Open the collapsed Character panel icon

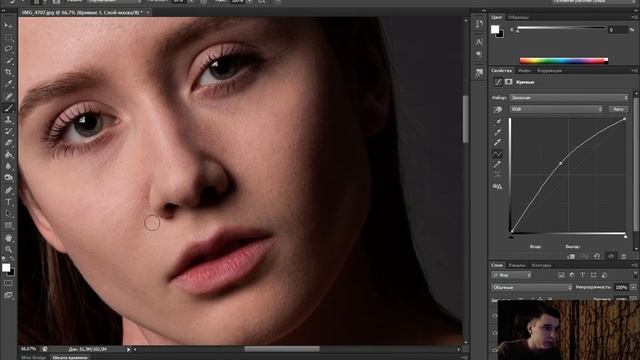479,42
